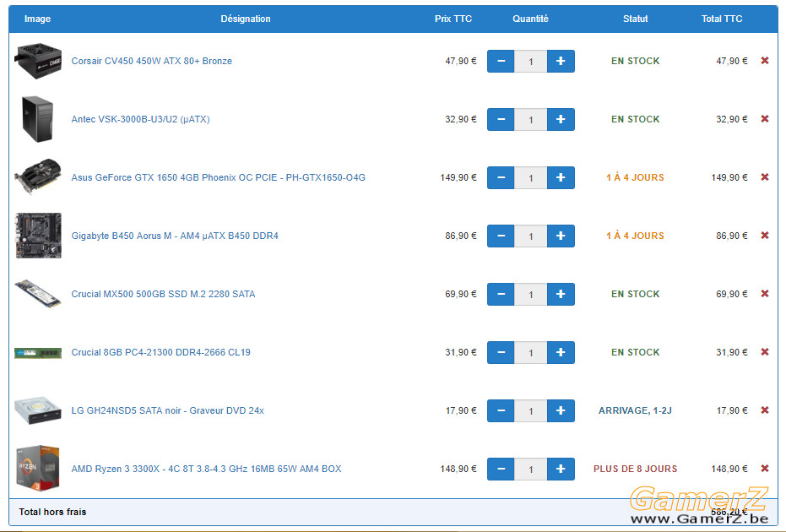
Task: View Gigabyte B450 Aorus M product page
Action: tap(175, 236)
